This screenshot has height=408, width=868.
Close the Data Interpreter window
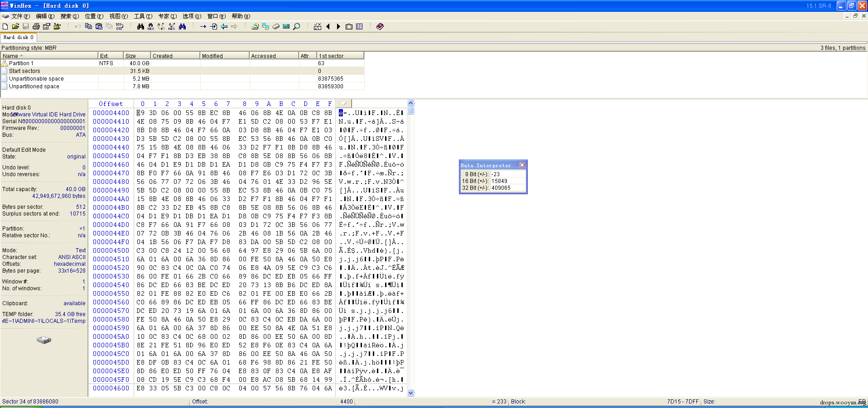522,165
